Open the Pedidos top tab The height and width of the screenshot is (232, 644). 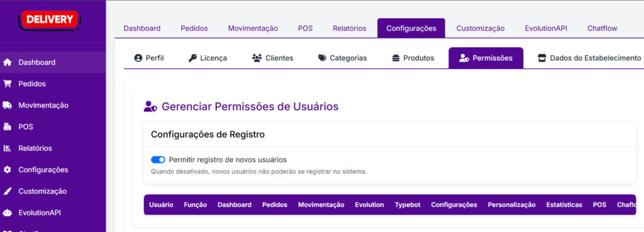194,28
